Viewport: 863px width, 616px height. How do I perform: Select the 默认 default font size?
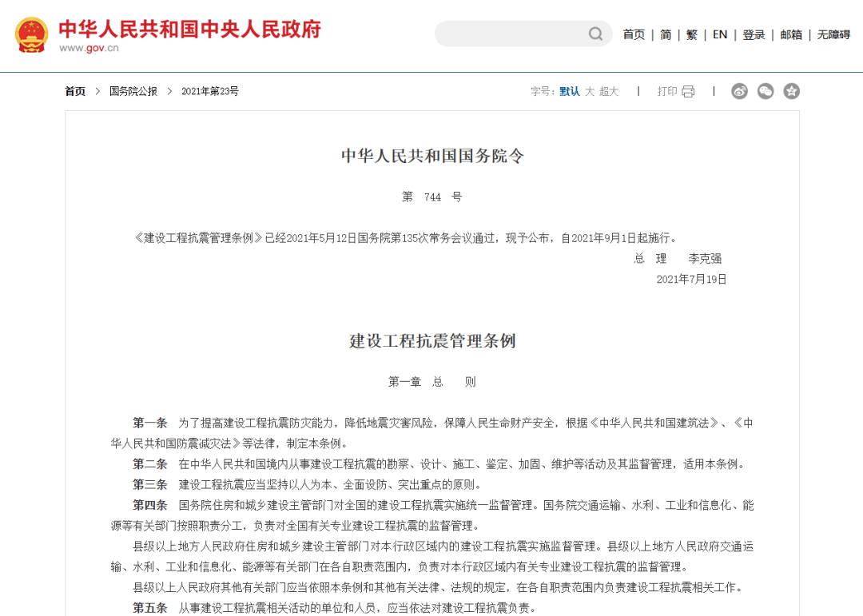[569, 91]
